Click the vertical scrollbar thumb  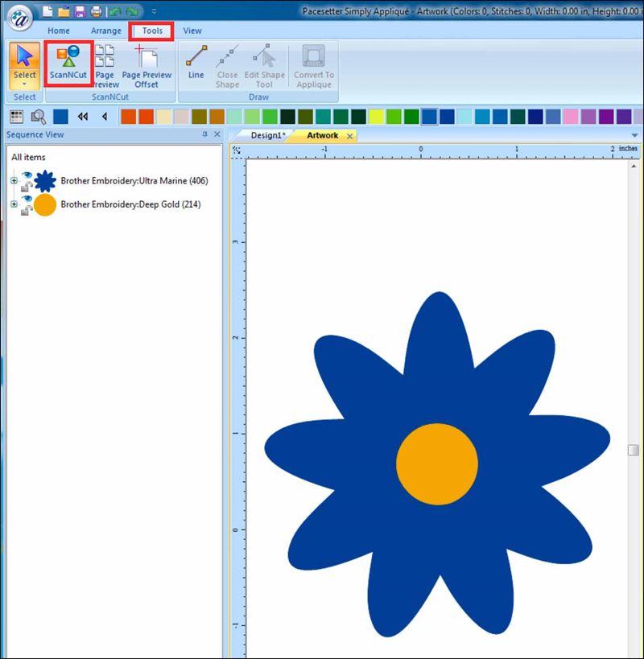point(633,450)
